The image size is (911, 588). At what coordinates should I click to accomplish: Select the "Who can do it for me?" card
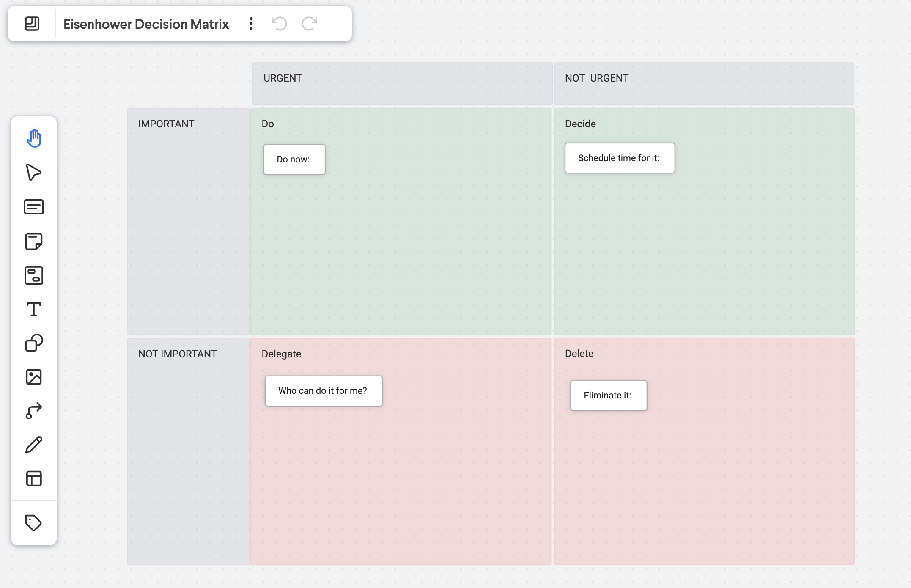tap(323, 391)
